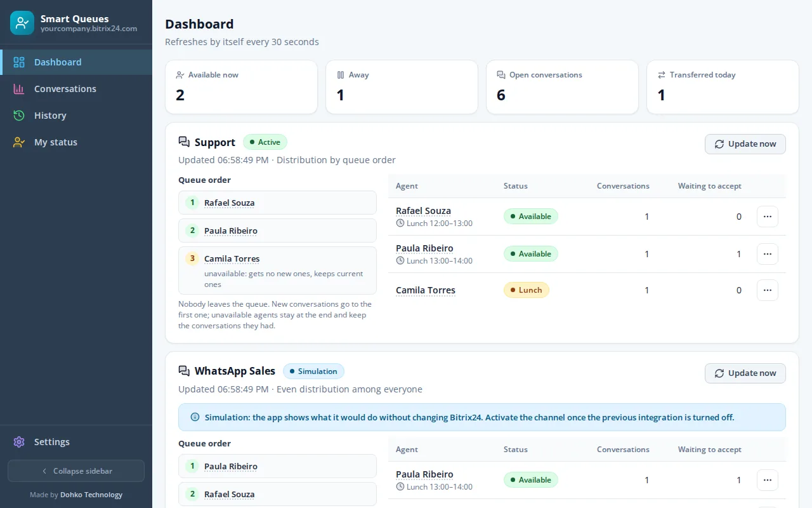Follow the Dohko Technology link
This screenshot has width=812, height=508.
(91, 495)
